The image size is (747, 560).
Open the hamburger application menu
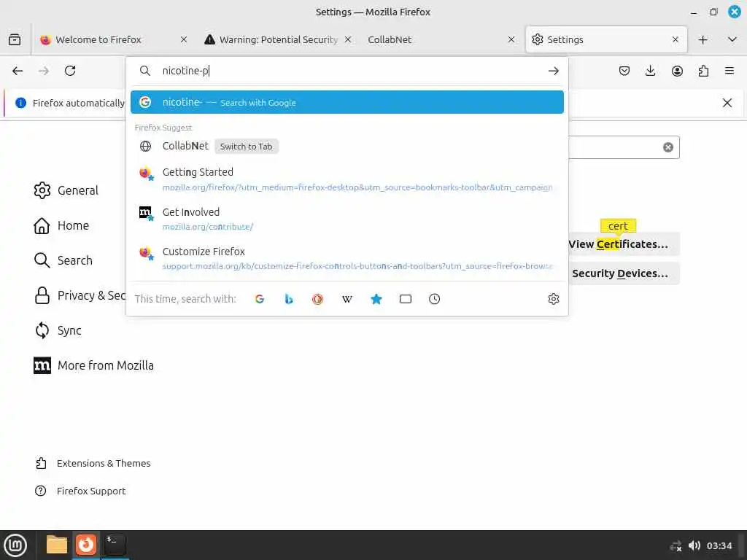coord(729,71)
